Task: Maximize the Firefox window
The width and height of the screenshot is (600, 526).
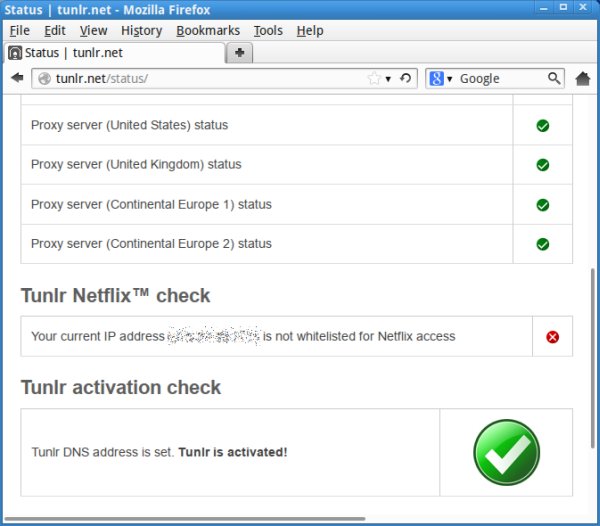Action: pyautogui.click(x=563, y=7)
